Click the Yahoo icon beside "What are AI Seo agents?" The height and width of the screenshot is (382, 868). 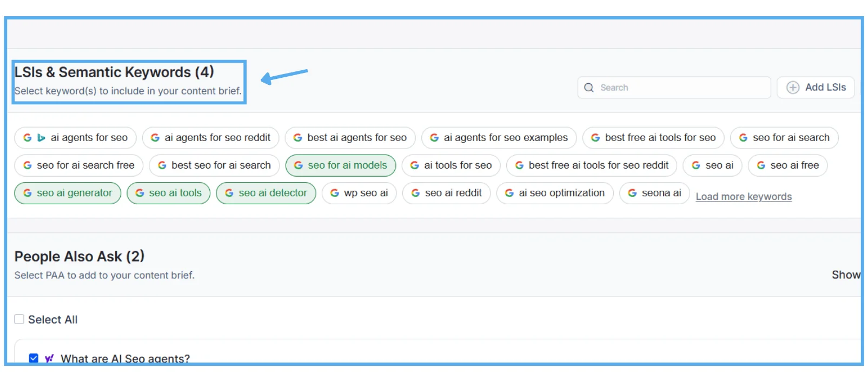pyautogui.click(x=49, y=358)
